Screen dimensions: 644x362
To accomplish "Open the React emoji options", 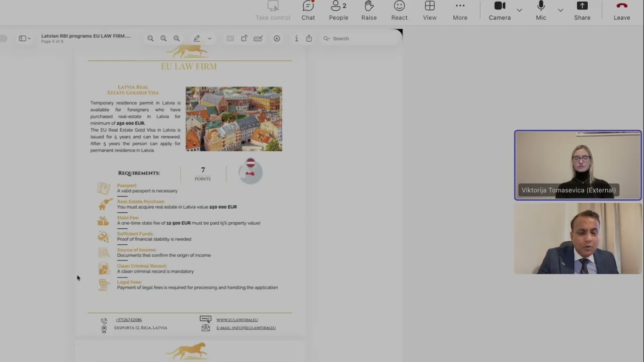I will (x=399, y=11).
